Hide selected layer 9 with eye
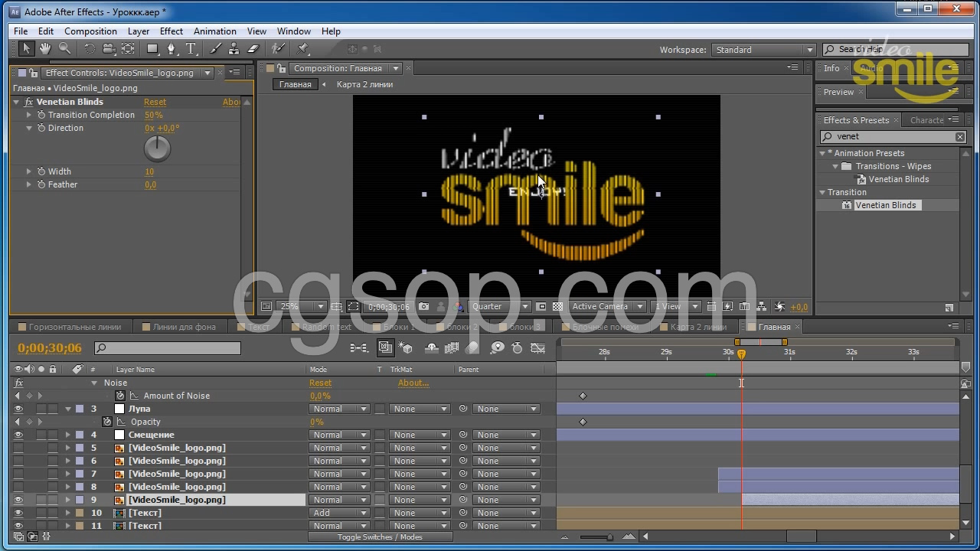The image size is (980, 551). [18, 500]
